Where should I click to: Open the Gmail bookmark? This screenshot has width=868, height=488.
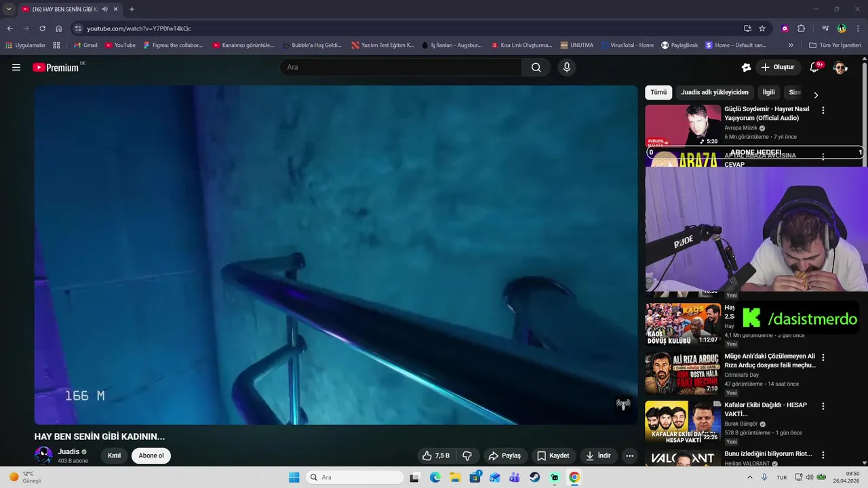click(x=85, y=45)
